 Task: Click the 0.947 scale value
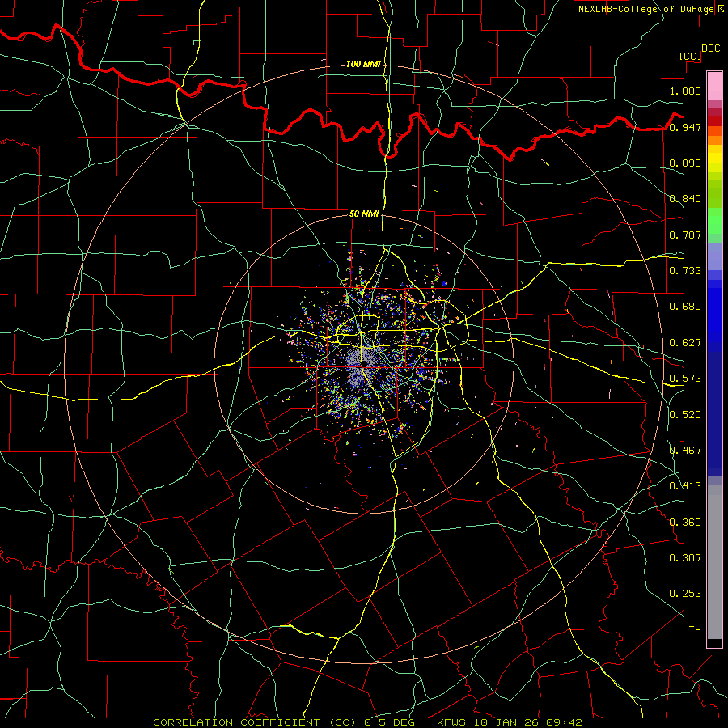pos(685,127)
